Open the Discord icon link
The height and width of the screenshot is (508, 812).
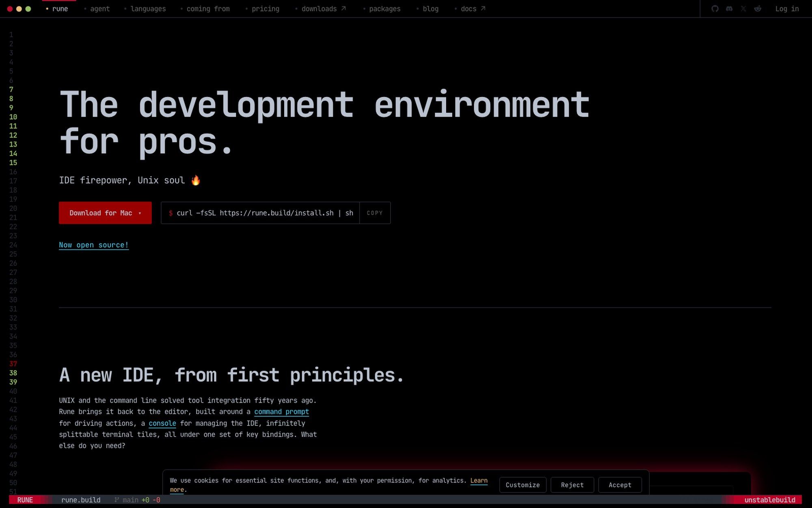click(729, 9)
